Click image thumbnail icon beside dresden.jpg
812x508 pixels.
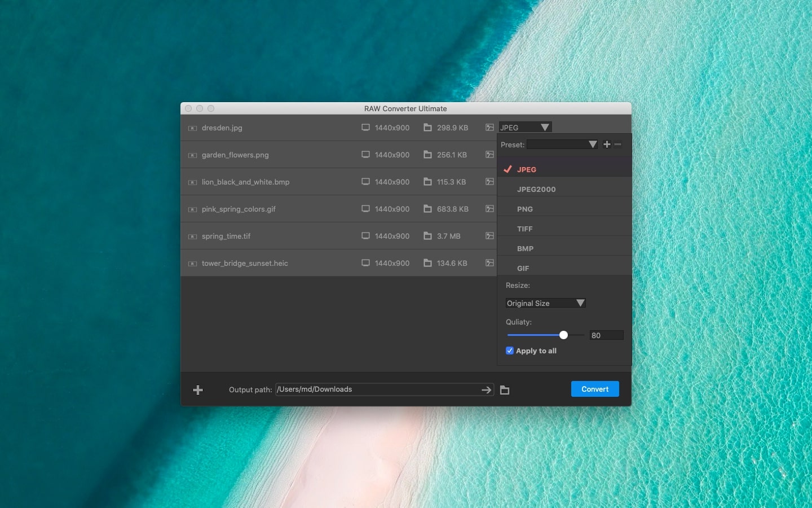click(192, 128)
